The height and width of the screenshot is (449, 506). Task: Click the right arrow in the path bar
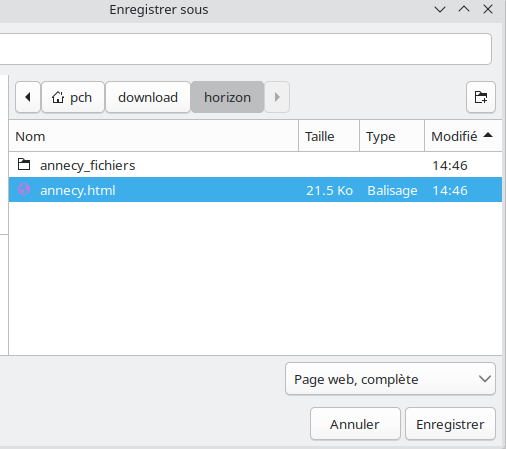pos(277,97)
